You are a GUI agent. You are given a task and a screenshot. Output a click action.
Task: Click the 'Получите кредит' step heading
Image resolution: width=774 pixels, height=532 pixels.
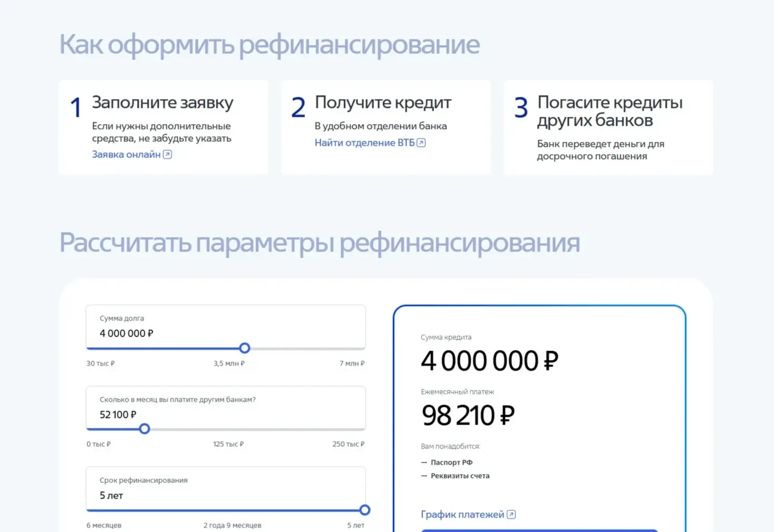(x=383, y=103)
